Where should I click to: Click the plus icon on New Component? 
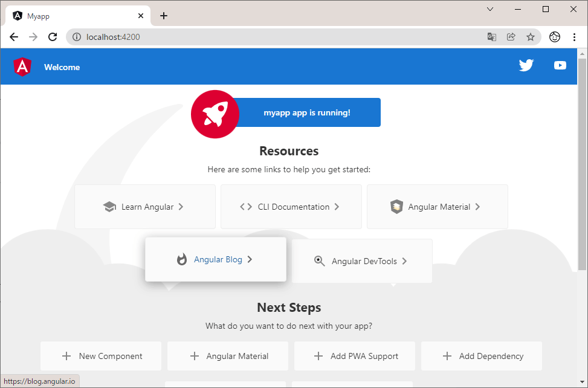tap(66, 356)
